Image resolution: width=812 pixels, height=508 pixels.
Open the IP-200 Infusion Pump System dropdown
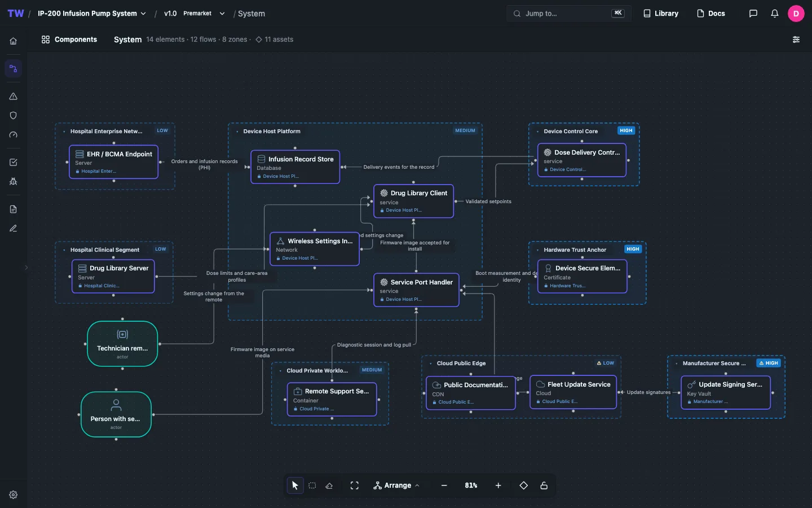point(92,14)
